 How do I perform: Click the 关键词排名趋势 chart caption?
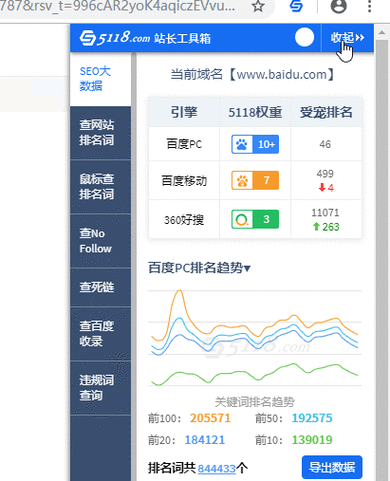click(x=255, y=402)
